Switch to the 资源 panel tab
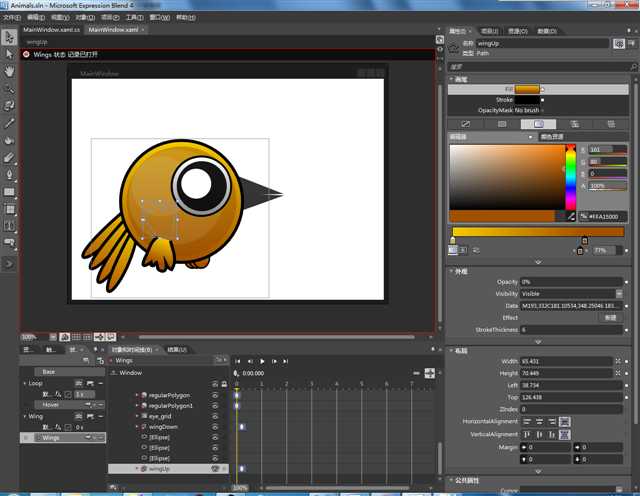Image resolution: width=640 pixels, height=496 pixels. coord(518,31)
